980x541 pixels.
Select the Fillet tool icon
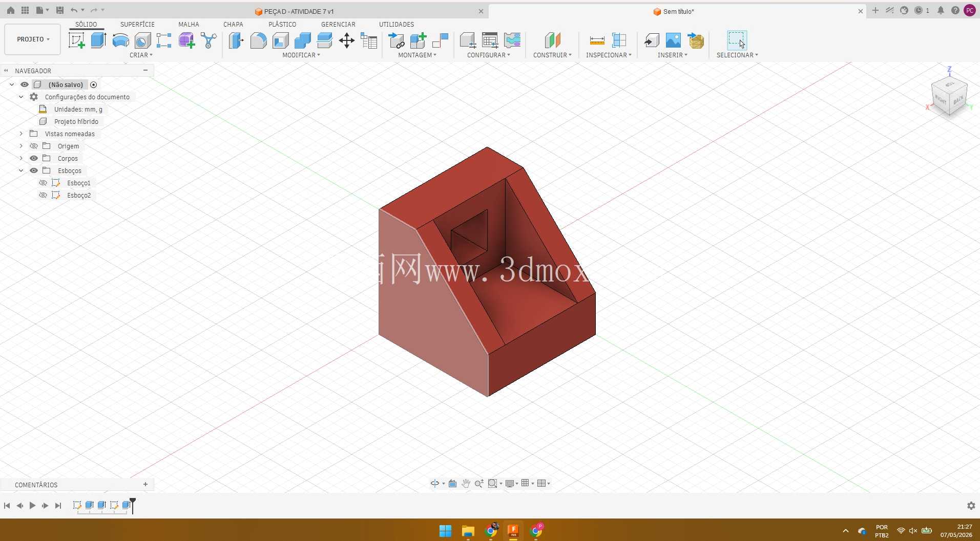click(x=259, y=40)
